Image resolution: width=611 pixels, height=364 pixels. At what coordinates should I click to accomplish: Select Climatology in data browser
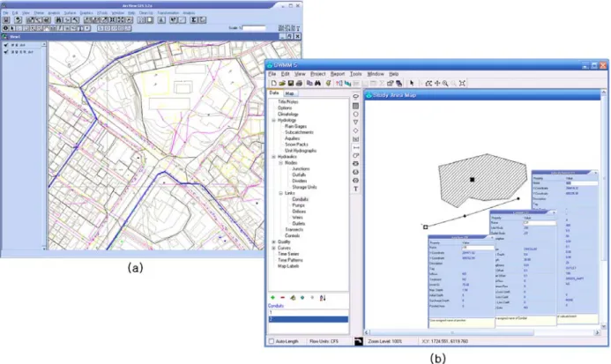(x=288, y=115)
